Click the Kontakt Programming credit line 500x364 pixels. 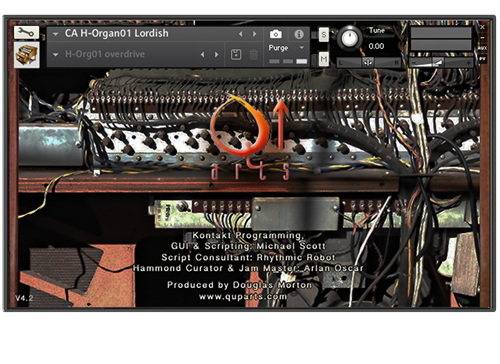pos(248,235)
